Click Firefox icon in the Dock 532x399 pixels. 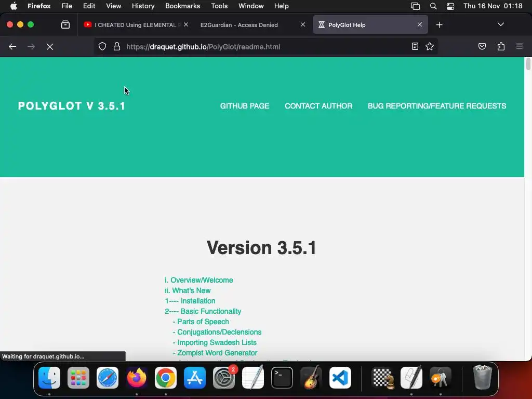137,378
